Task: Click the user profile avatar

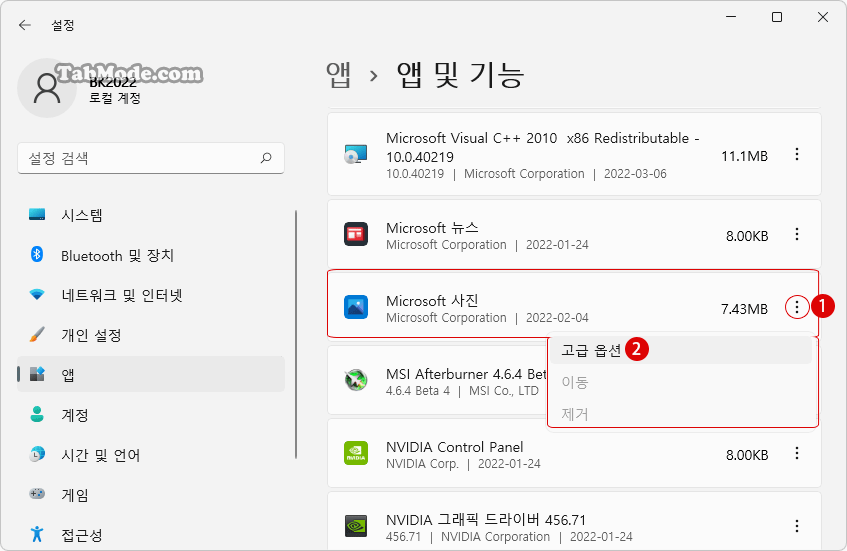Action: tap(47, 88)
